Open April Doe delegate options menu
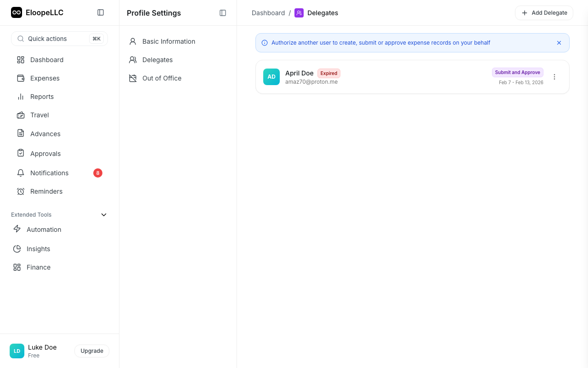 point(554,77)
